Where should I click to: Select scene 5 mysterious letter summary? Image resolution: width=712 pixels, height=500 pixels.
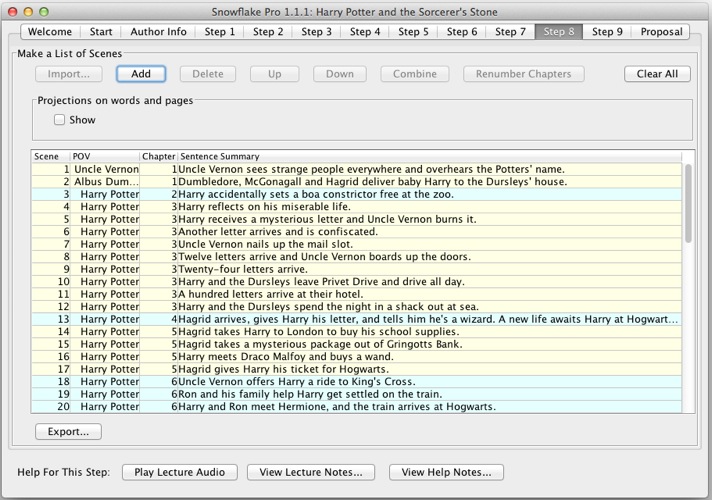[430, 219]
